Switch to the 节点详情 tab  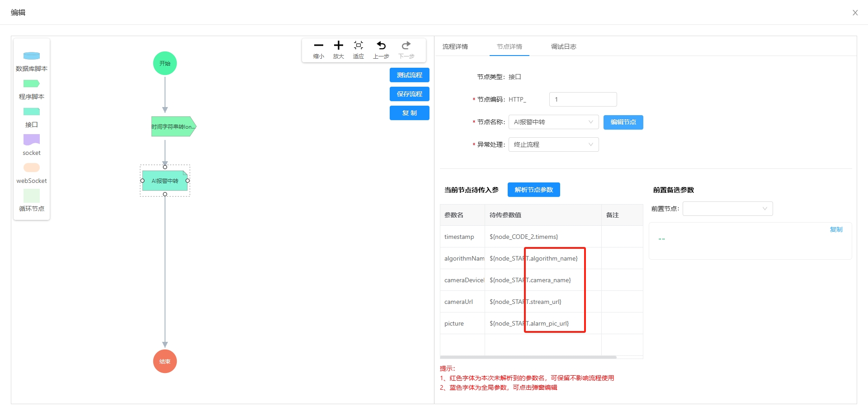coord(509,47)
